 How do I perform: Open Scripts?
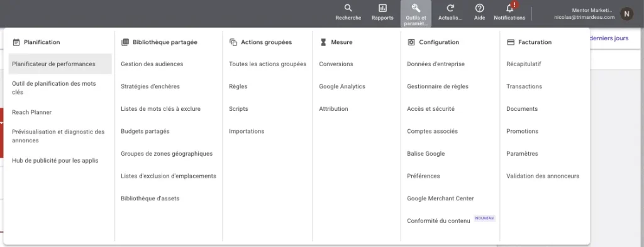pyautogui.click(x=238, y=108)
